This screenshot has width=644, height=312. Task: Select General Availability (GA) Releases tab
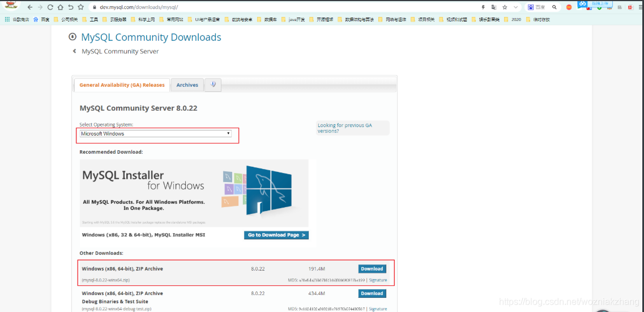tap(122, 85)
